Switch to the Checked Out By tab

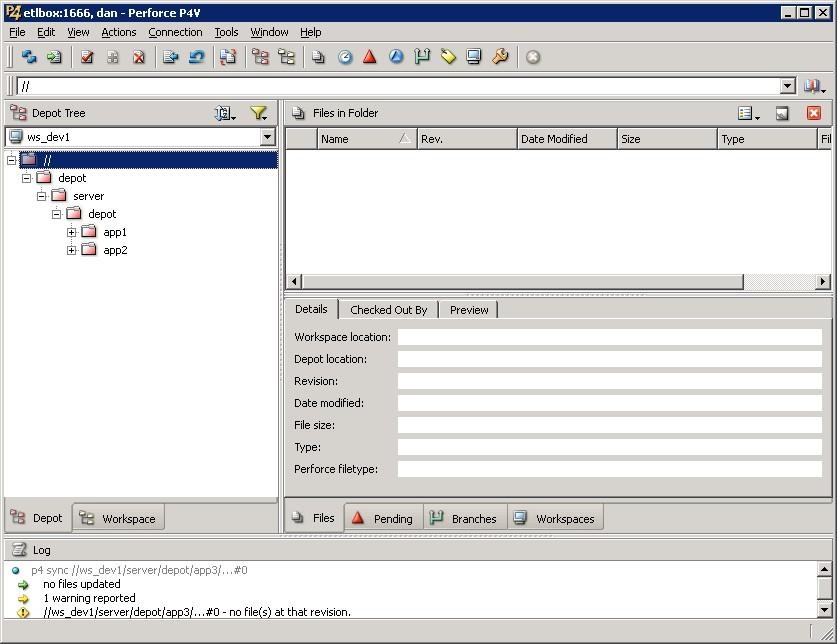389,310
